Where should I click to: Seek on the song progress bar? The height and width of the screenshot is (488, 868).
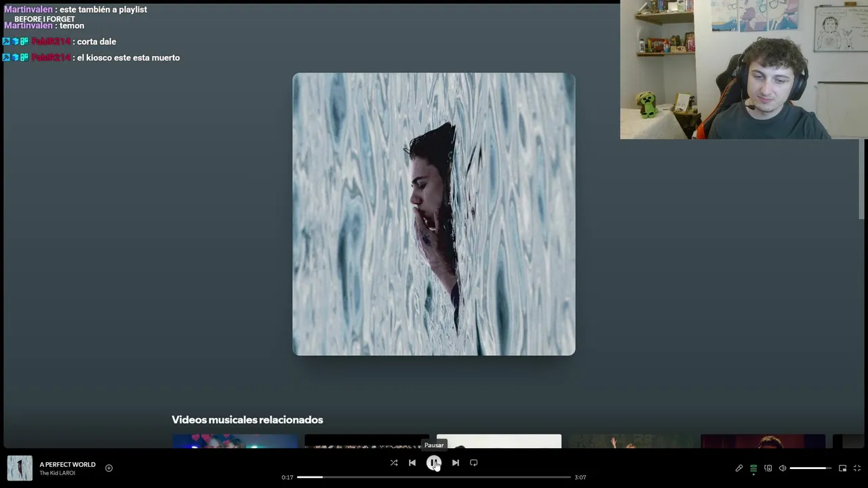[x=434, y=477]
